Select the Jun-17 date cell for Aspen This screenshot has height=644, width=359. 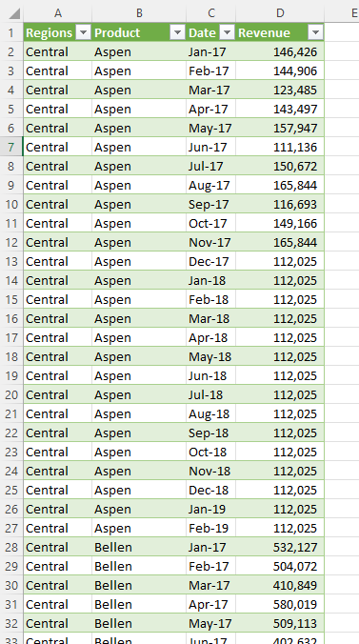click(x=210, y=147)
